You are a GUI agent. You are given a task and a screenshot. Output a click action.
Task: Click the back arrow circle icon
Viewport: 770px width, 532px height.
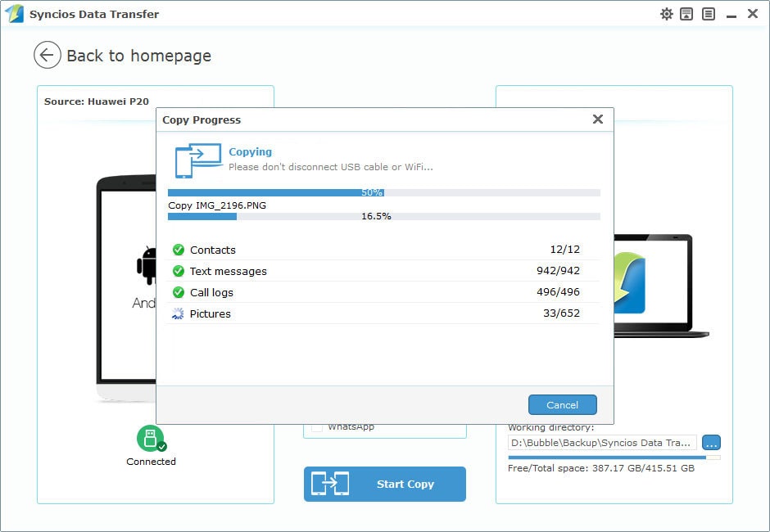coord(48,55)
